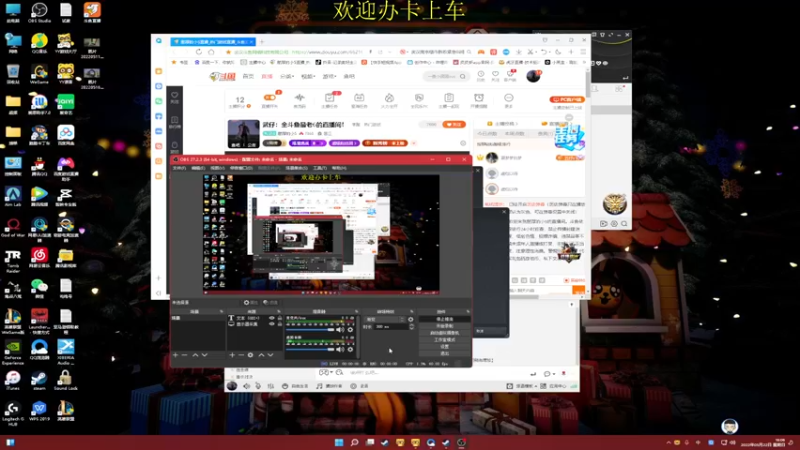This screenshot has height=450, width=800.
Task: Adjust the first audio channel volume slider in OBS
Action: coord(310,330)
